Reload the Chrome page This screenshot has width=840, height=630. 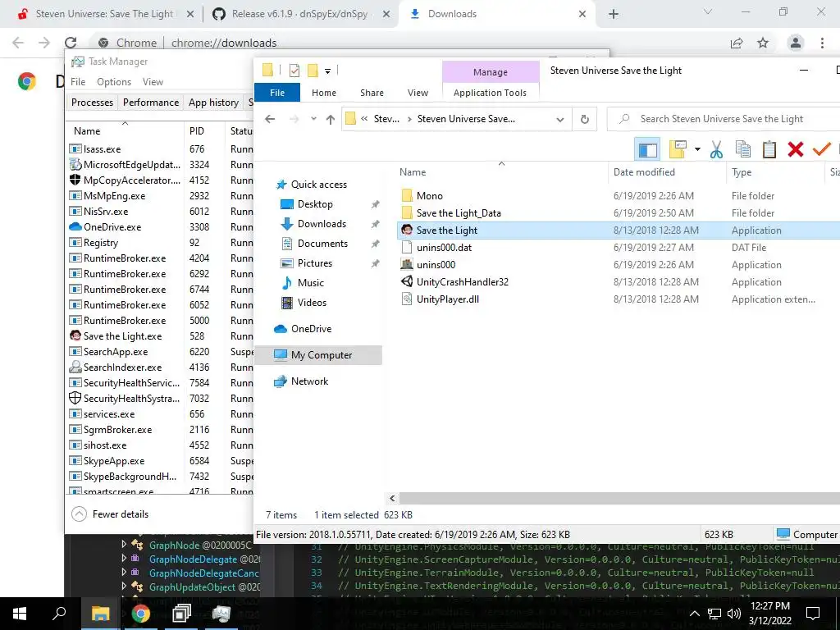point(71,43)
